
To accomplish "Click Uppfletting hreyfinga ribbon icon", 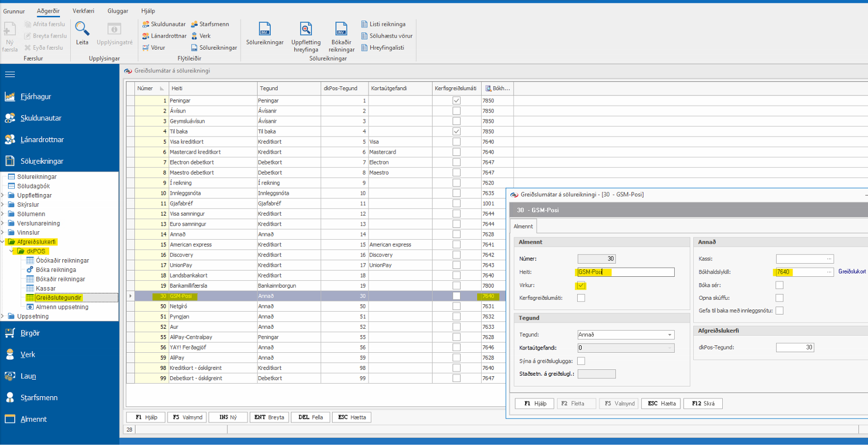I will [x=306, y=29].
